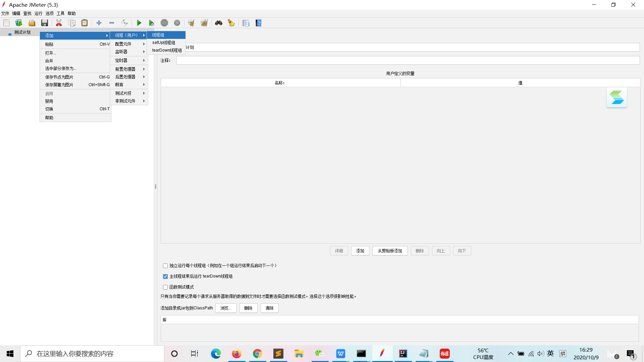Expand the 后置处理器 submenu
The image size is (644, 362).
[x=129, y=77]
